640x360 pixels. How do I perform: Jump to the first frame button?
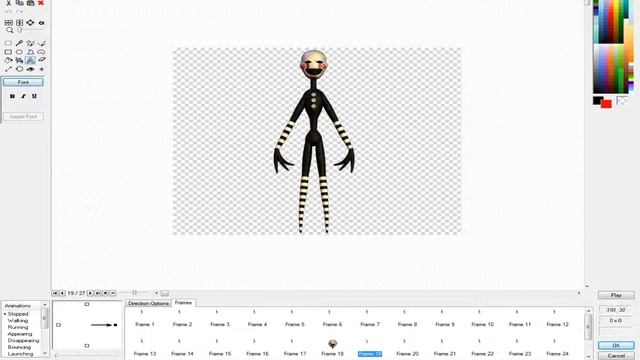tap(55, 293)
